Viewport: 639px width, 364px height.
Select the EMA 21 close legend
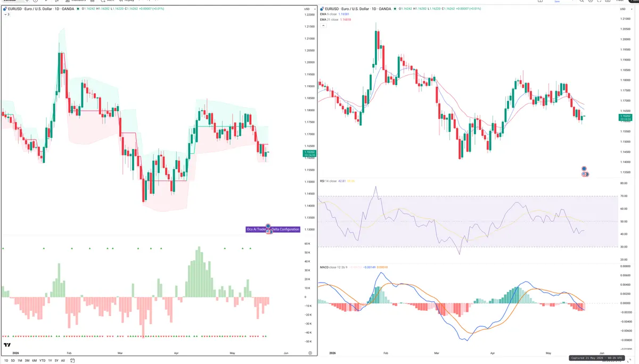(x=330, y=20)
